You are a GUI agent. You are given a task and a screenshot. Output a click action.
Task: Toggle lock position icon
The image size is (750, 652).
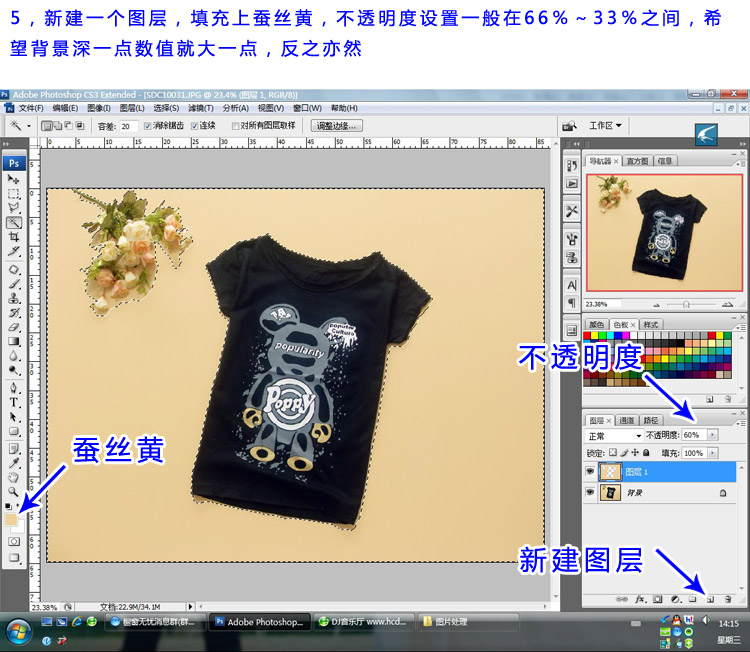635,452
